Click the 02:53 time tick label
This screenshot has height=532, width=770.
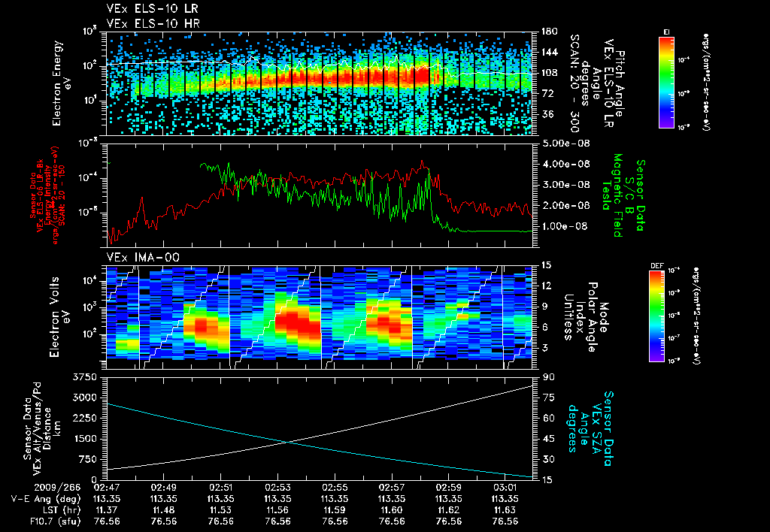(277, 488)
